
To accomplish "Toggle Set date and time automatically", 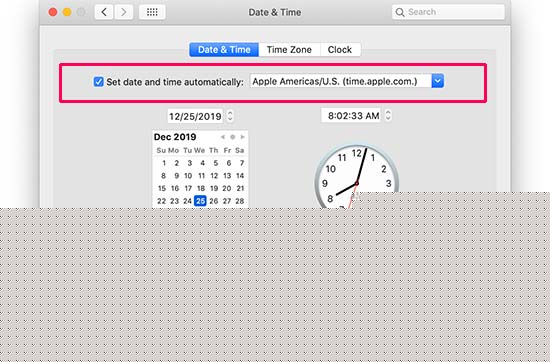I will tap(99, 82).
